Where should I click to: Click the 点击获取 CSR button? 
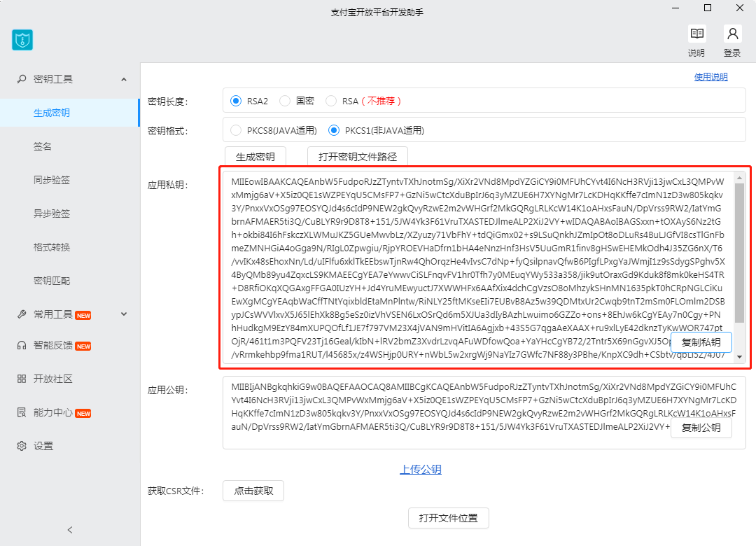click(253, 491)
